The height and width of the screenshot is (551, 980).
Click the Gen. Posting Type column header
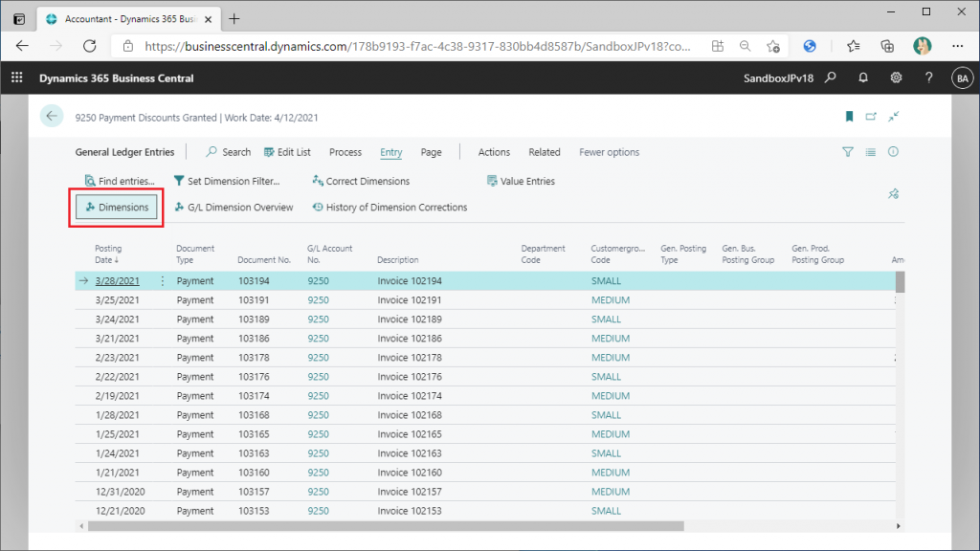coord(683,253)
